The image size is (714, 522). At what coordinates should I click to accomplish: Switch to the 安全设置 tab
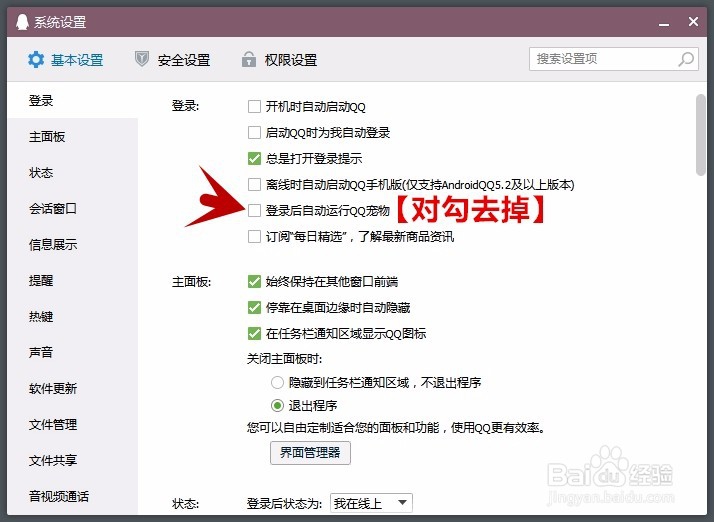point(173,60)
